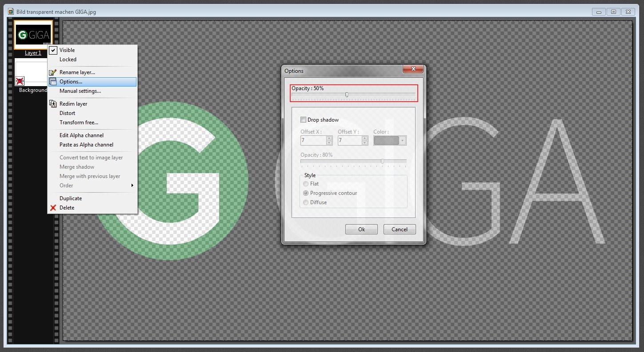This screenshot has height=352, width=644.
Task: Close the Options dialog with X
Action: tap(412, 69)
